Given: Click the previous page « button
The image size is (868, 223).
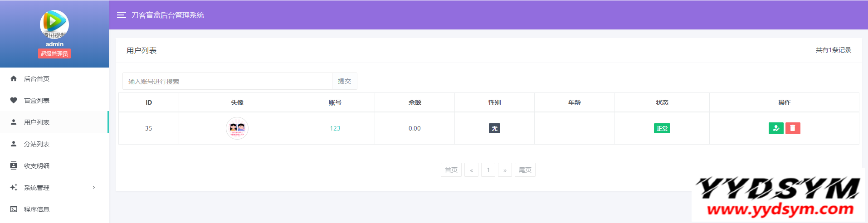Looking at the screenshot, I should coord(471,170).
